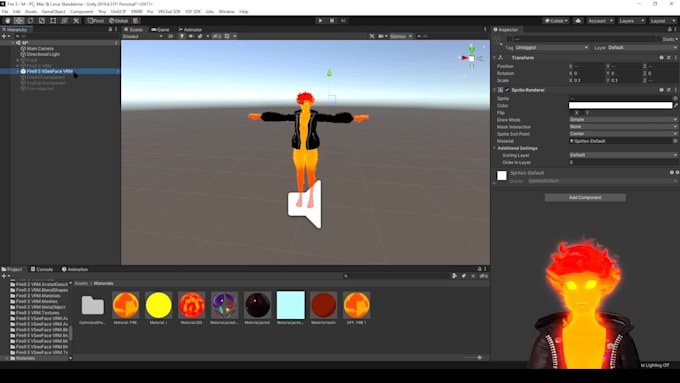The image size is (680, 383).
Task: Collapse the Additional Settings section
Action: click(x=494, y=148)
